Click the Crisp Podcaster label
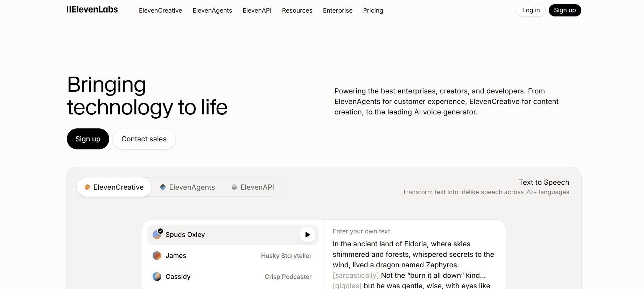 [x=288, y=277]
